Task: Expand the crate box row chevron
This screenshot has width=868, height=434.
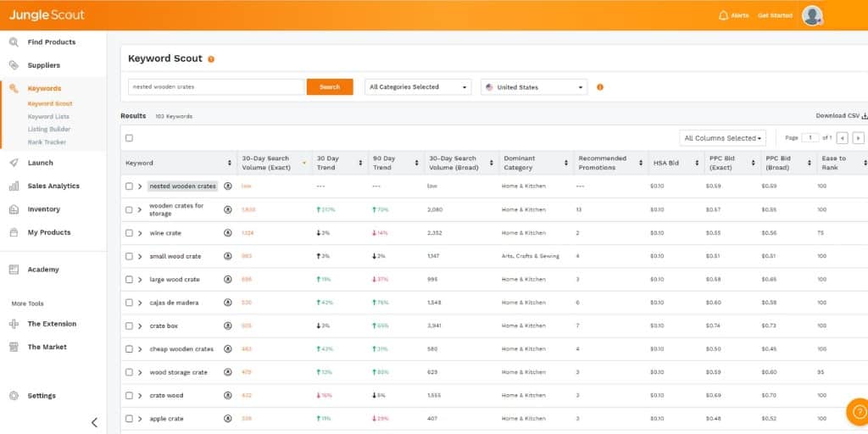Action: 140,326
